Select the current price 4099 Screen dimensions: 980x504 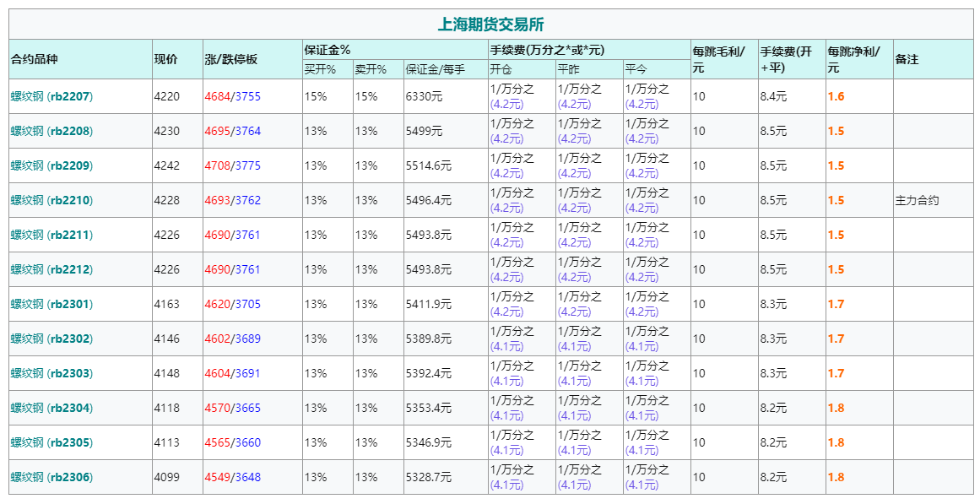point(167,477)
